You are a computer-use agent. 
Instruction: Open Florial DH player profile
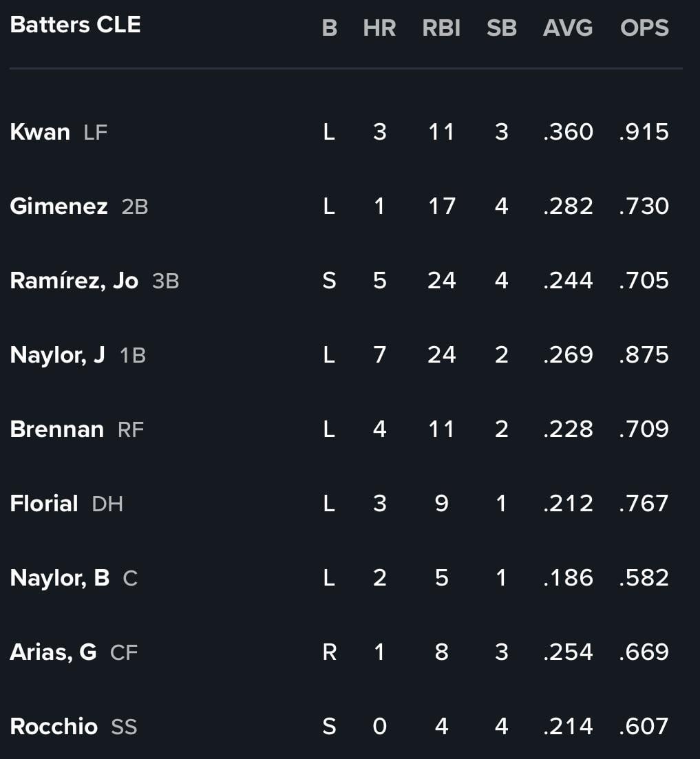44,504
